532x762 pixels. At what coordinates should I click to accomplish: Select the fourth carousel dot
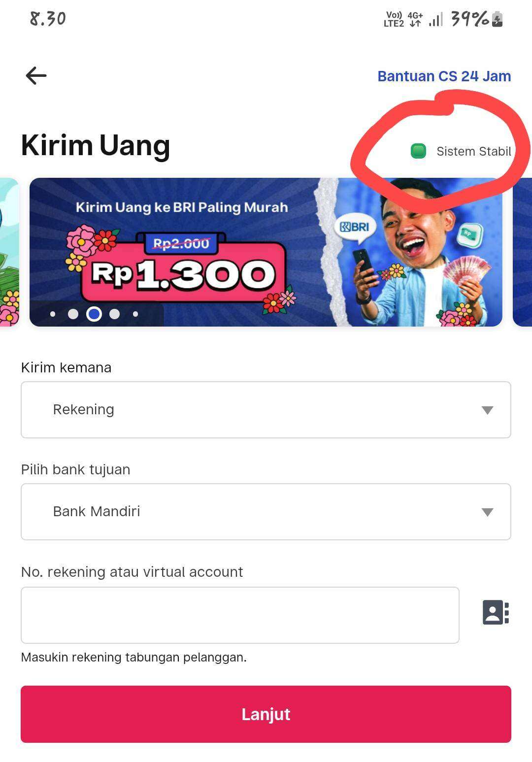pyautogui.click(x=114, y=314)
